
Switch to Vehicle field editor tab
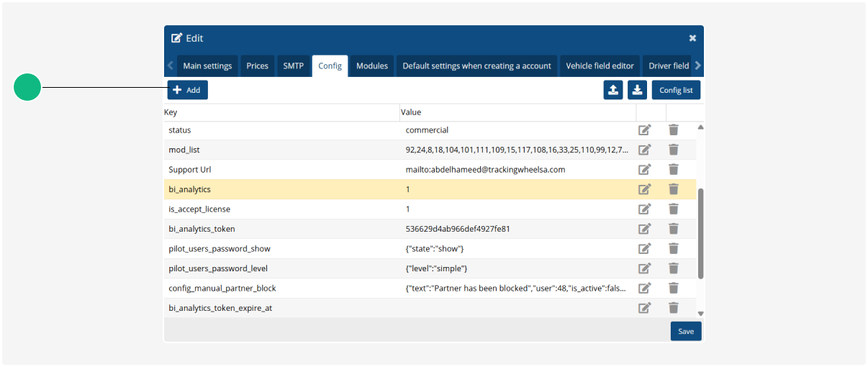[600, 65]
